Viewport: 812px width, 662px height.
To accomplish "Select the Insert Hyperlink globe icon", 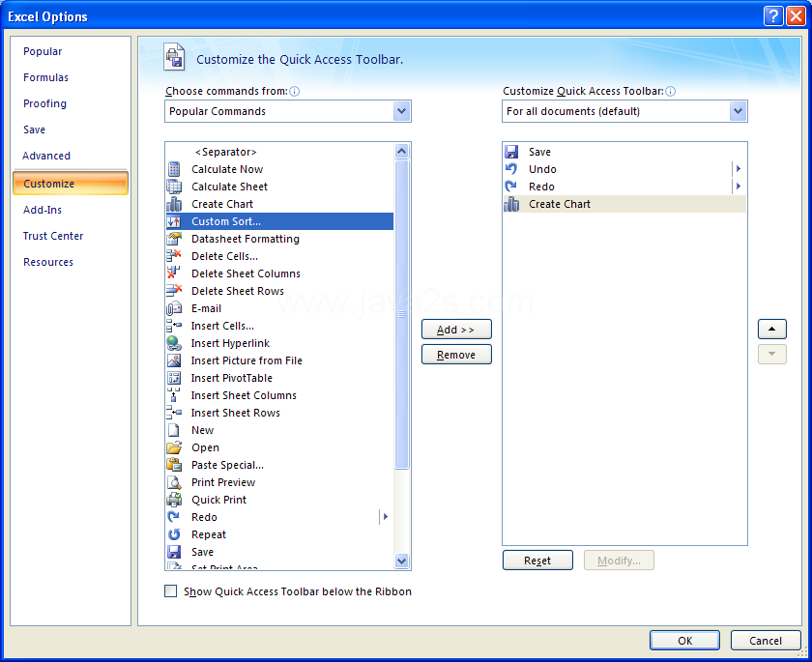I will tap(174, 343).
